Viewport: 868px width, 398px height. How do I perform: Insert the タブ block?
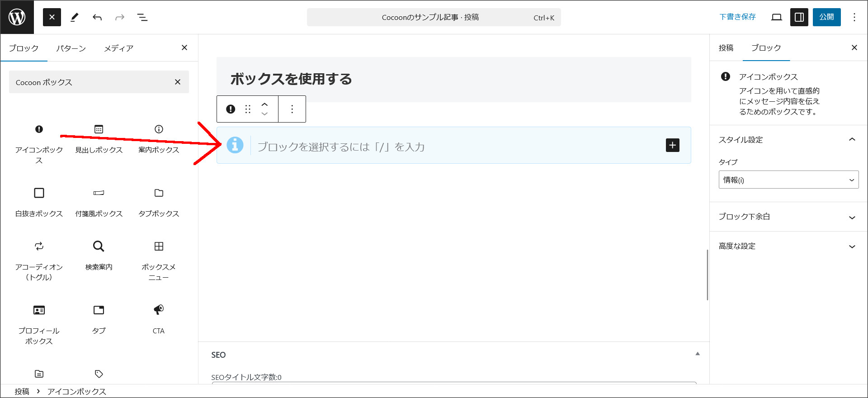tap(99, 319)
